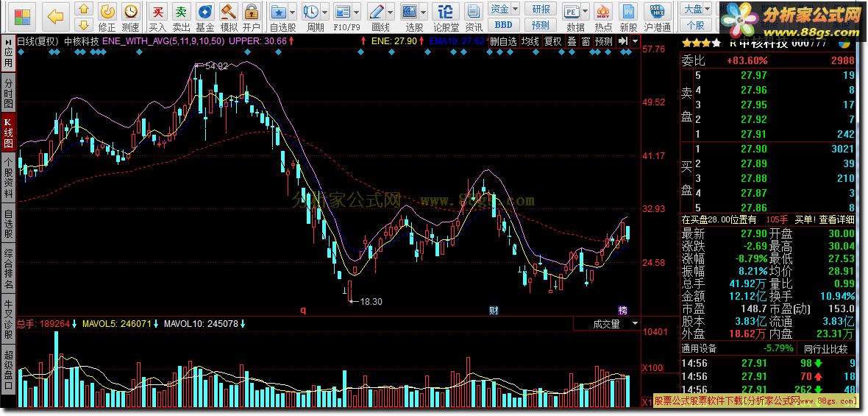
Task: Click the 预测 forecast toolbar button
Action: tap(540, 25)
